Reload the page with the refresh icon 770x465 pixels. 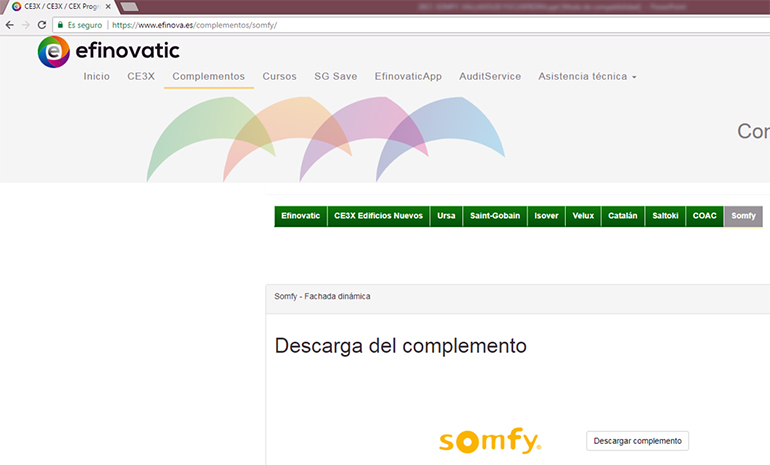click(x=42, y=25)
